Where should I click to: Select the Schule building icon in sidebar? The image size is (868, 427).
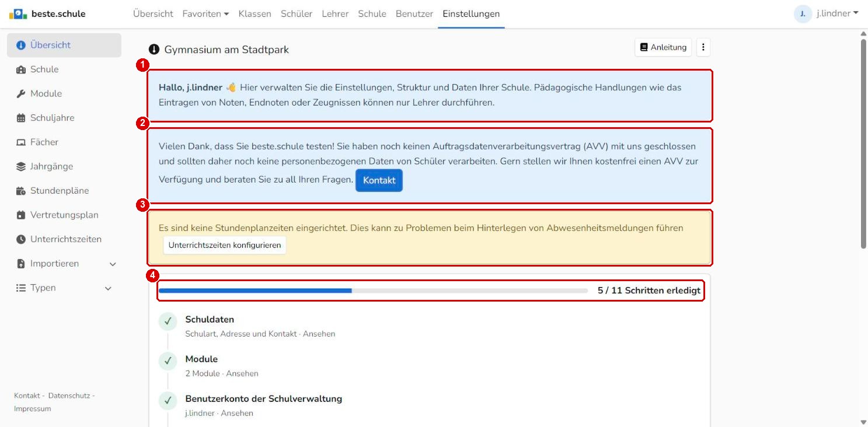coord(21,69)
